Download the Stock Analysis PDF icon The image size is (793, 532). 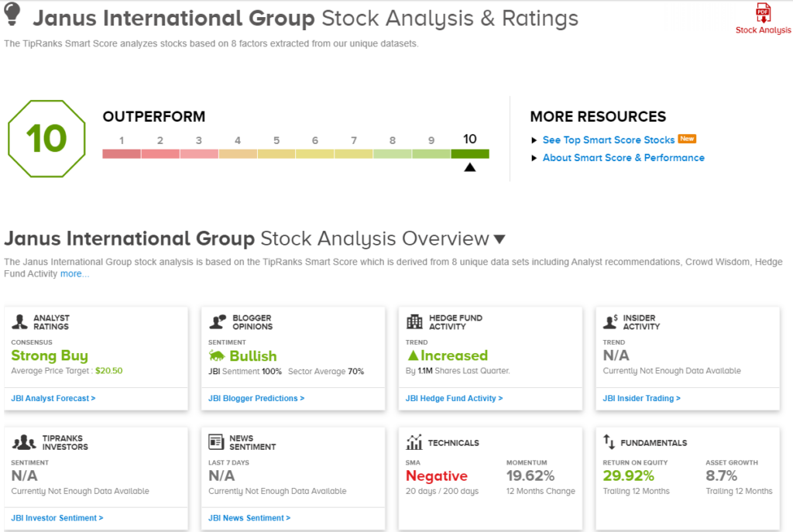[x=763, y=12]
